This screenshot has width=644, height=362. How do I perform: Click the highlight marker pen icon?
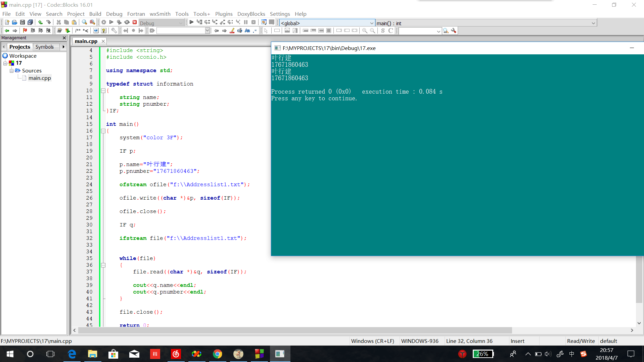[x=232, y=31]
